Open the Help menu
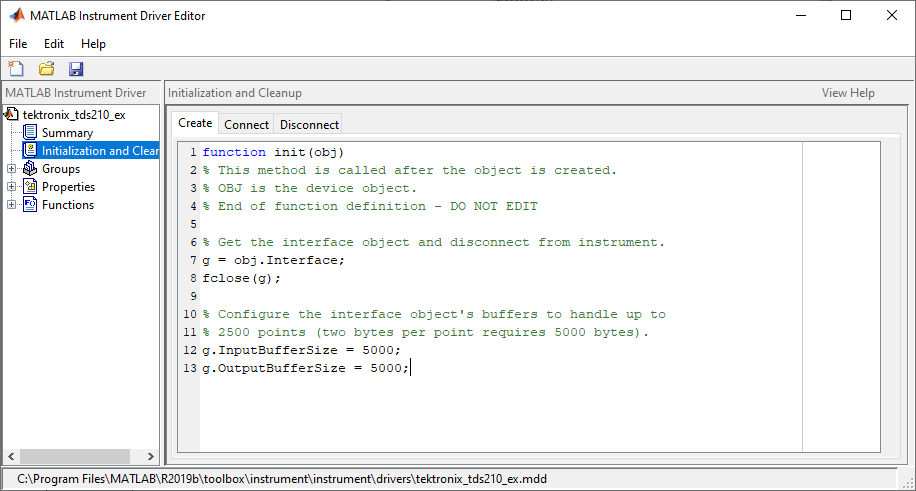916x491 pixels. 93,44
